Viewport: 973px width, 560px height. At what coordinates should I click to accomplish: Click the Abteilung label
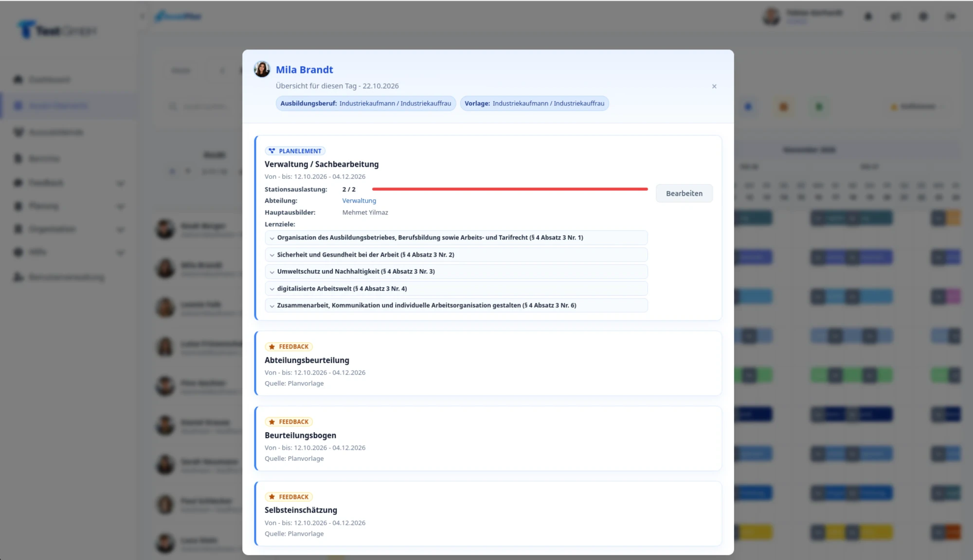pos(281,201)
